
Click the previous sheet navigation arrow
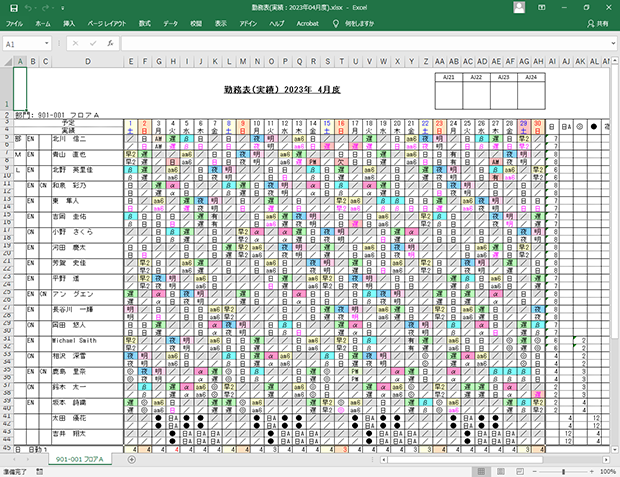(x=15, y=460)
